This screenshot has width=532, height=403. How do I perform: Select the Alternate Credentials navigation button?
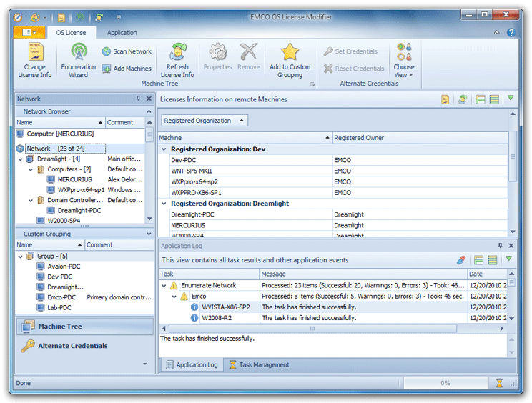point(73,346)
